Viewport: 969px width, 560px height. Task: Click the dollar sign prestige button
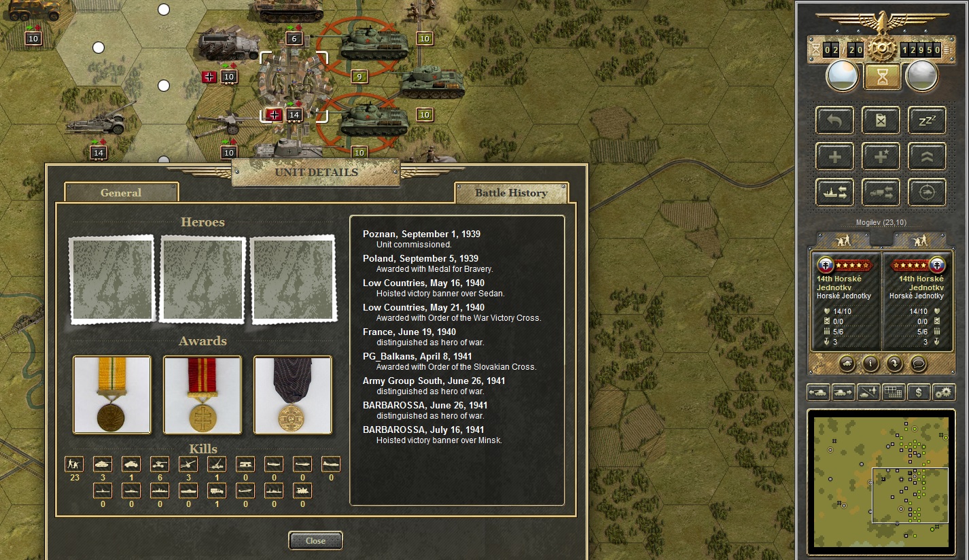coord(919,392)
